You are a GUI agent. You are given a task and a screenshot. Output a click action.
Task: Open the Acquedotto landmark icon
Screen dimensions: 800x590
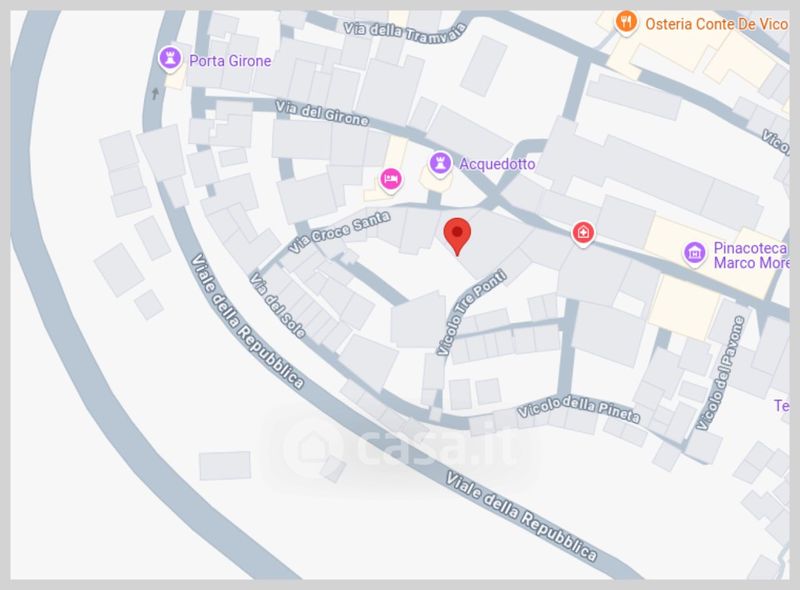point(440,164)
